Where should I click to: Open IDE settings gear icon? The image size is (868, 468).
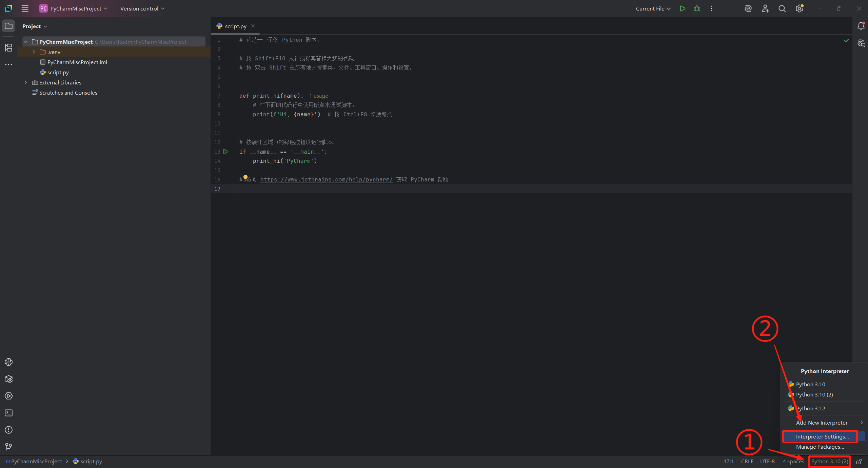(800, 8)
